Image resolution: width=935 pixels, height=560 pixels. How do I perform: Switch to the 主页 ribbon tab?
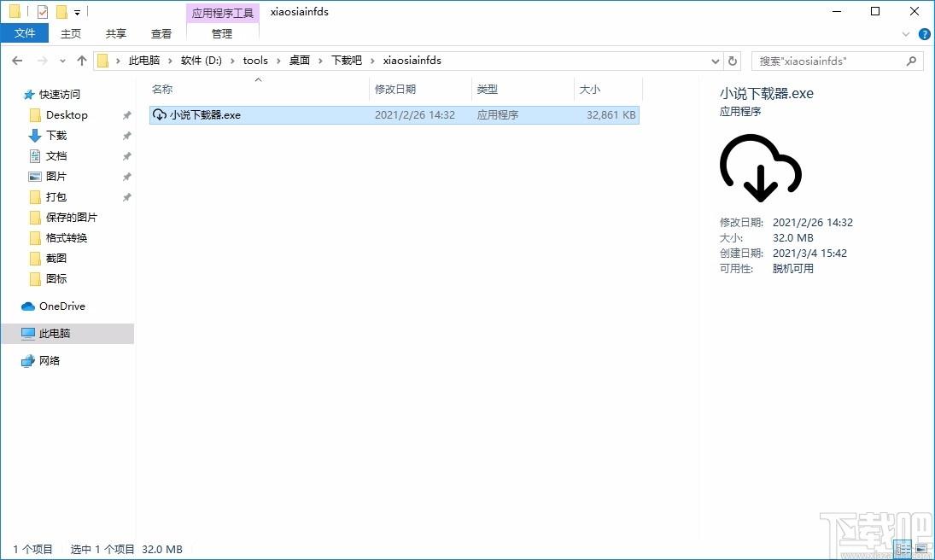coord(71,34)
